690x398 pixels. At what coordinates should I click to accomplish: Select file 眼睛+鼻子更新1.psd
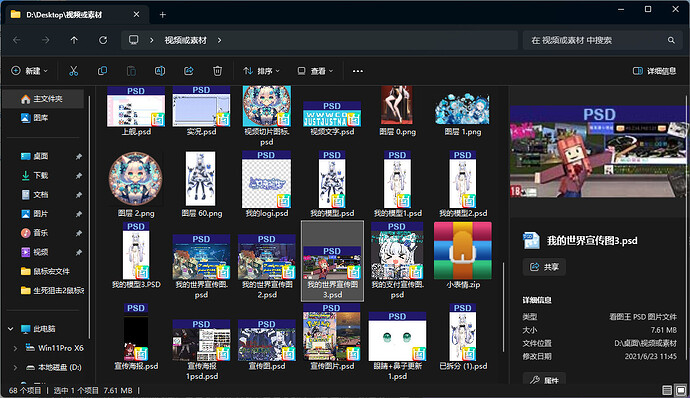[x=397, y=346]
